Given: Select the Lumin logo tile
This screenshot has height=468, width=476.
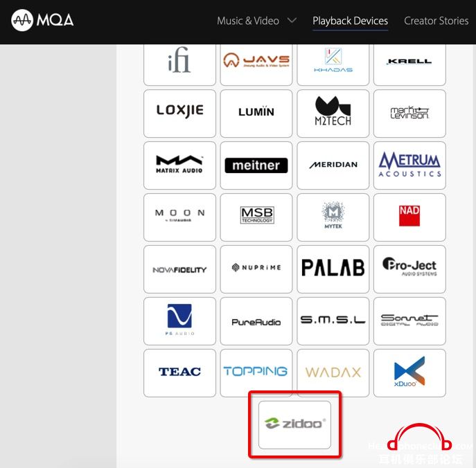Looking at the screenshot, I should coord(256,114).
